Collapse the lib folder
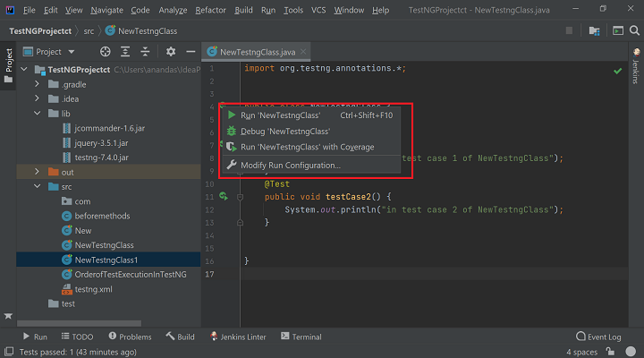This screenshot has height=358, width=644. tap(37, 113)
